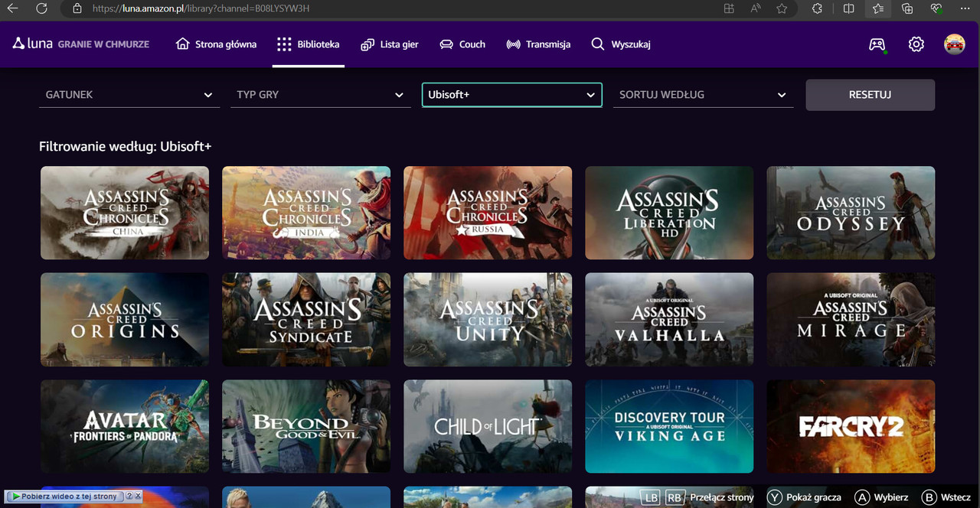Click the Filtrowanie według: Ubisoft+ heading

tap(125, 146)
